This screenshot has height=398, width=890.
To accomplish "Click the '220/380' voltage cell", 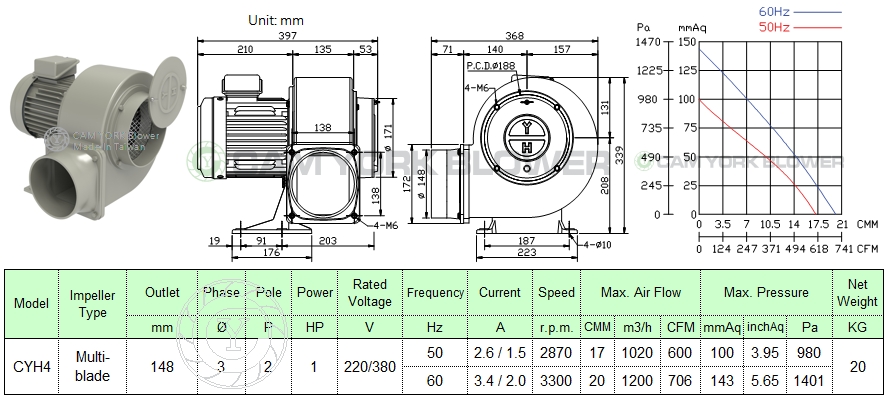I will coord(370,367).
